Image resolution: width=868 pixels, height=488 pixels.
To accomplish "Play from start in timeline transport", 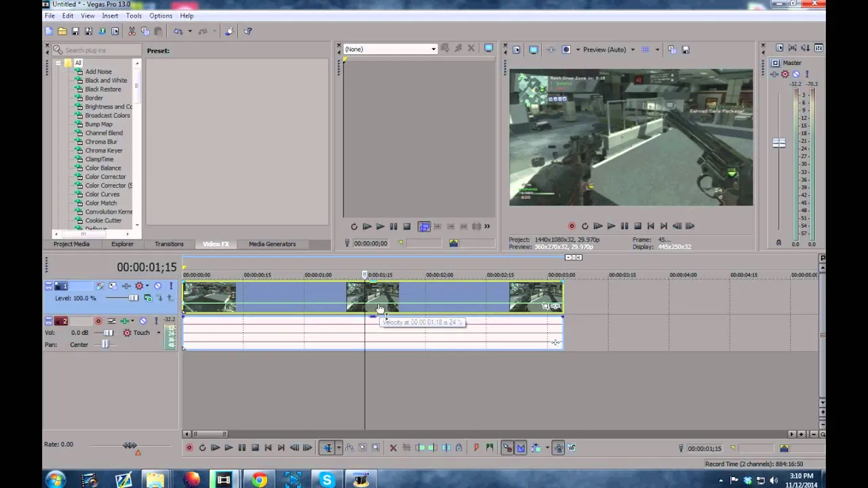I will tap(215, 448).
